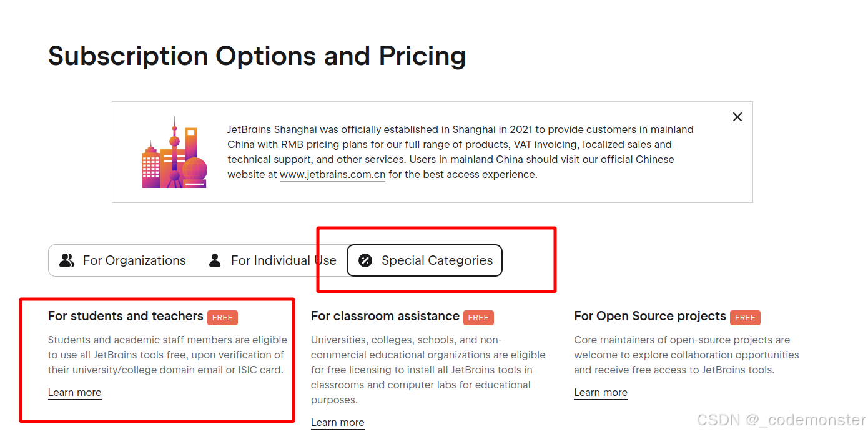Click the FREE badge beside Open Source projects
The width and height of the screenshot is (868, 434).
(745, 317)
